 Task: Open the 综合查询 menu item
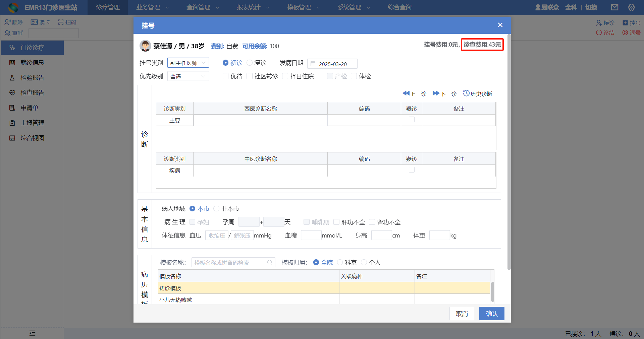399,7
